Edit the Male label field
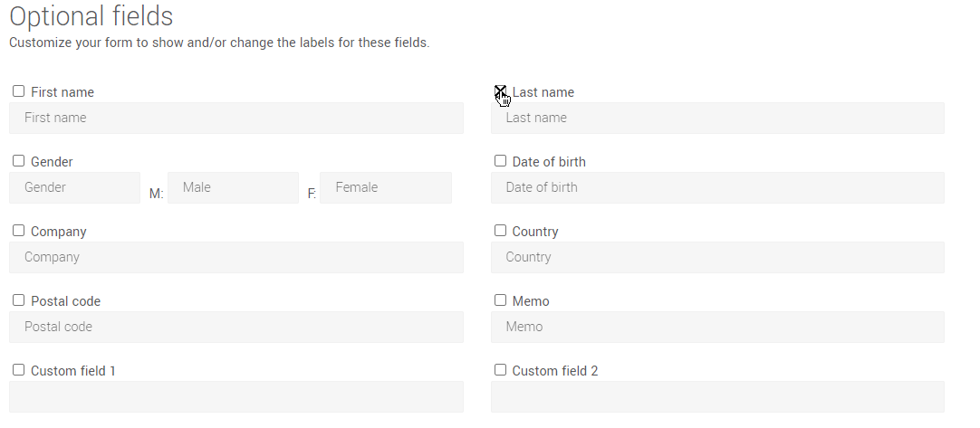Viewport: 980px width, 428px height. coord(233,187)
